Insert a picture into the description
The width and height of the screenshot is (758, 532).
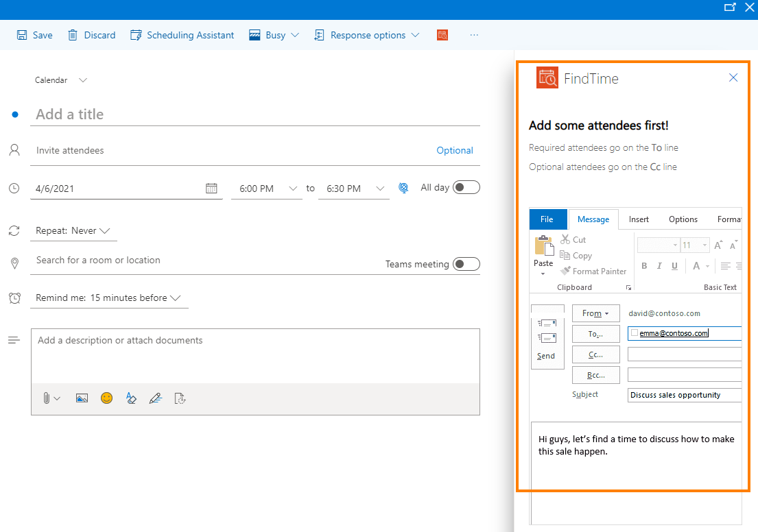coord(82,398)
